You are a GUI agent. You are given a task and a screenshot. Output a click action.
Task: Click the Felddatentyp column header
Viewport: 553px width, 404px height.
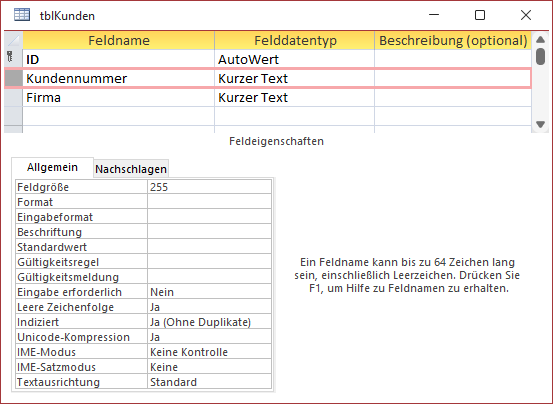pyautogui.click(x=295, y=40)
